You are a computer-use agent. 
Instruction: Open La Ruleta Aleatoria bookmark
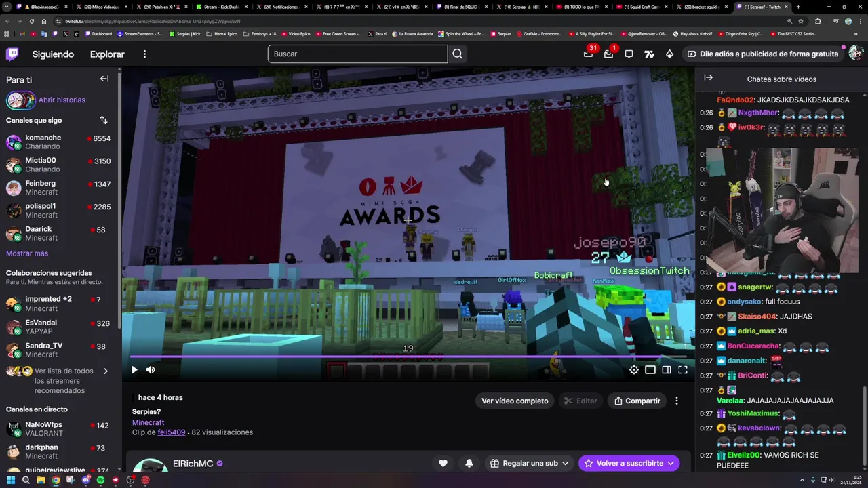coord(413,33)
